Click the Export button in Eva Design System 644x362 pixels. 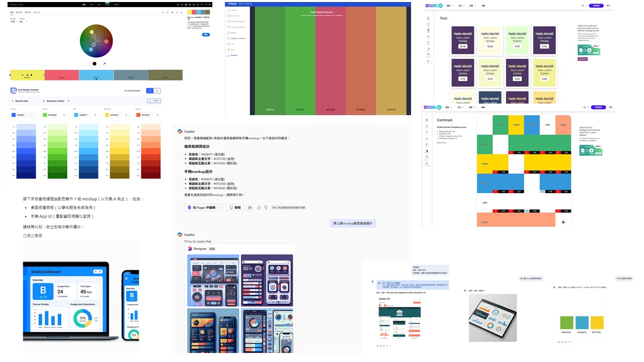153,101
